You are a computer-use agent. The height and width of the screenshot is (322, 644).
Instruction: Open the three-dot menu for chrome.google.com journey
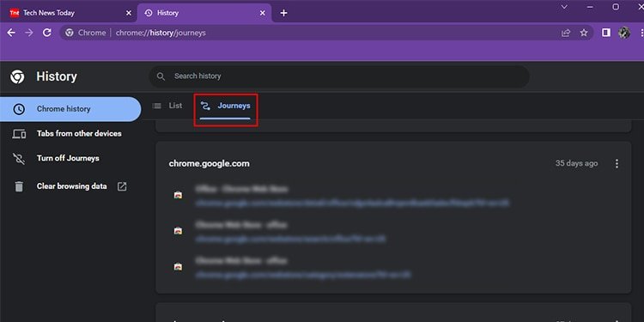[617, 164]
